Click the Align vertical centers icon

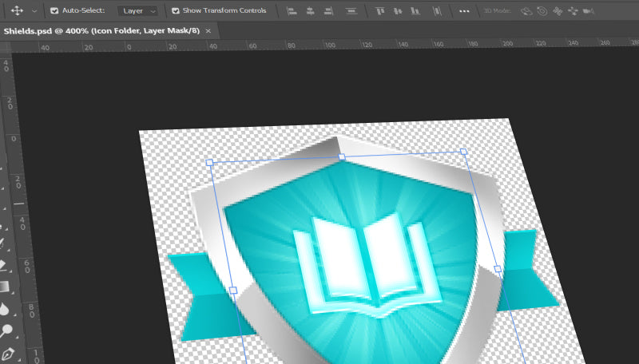398,11
